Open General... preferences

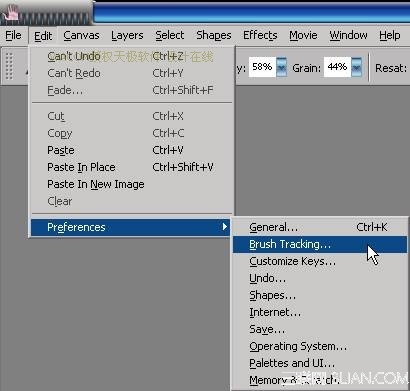(320, 227)
